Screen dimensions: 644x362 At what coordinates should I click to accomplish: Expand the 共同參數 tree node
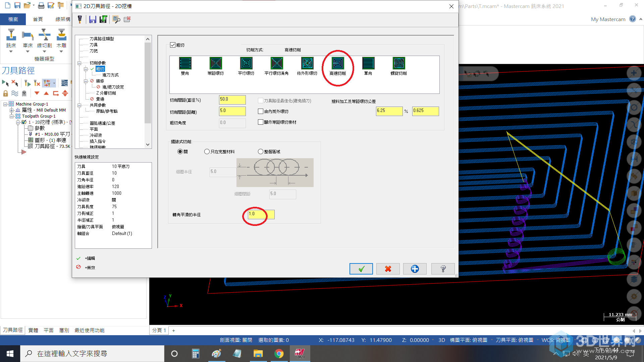[x=79, y=105]
